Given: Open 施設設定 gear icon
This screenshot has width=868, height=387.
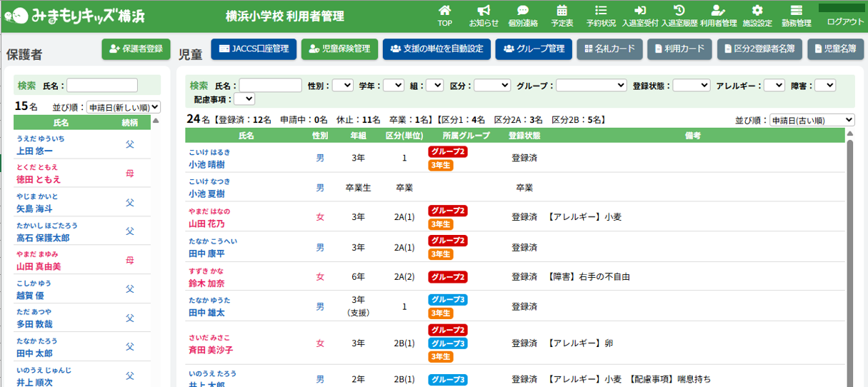Looking at the screenshot, I should pyautogui.click(x=757, y=11).
